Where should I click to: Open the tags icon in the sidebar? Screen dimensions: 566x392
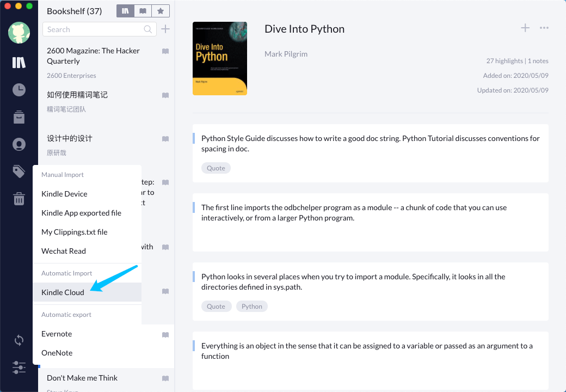click(x=19, y=171)
